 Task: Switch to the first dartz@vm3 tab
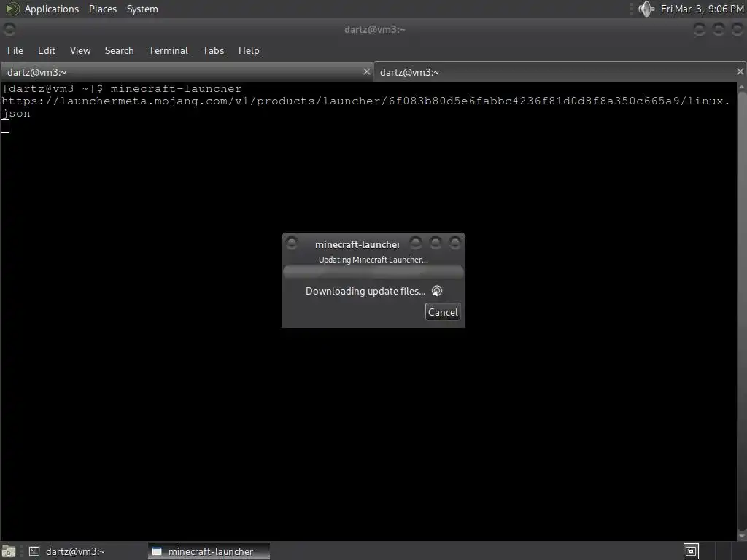click(x=187, y=72)
